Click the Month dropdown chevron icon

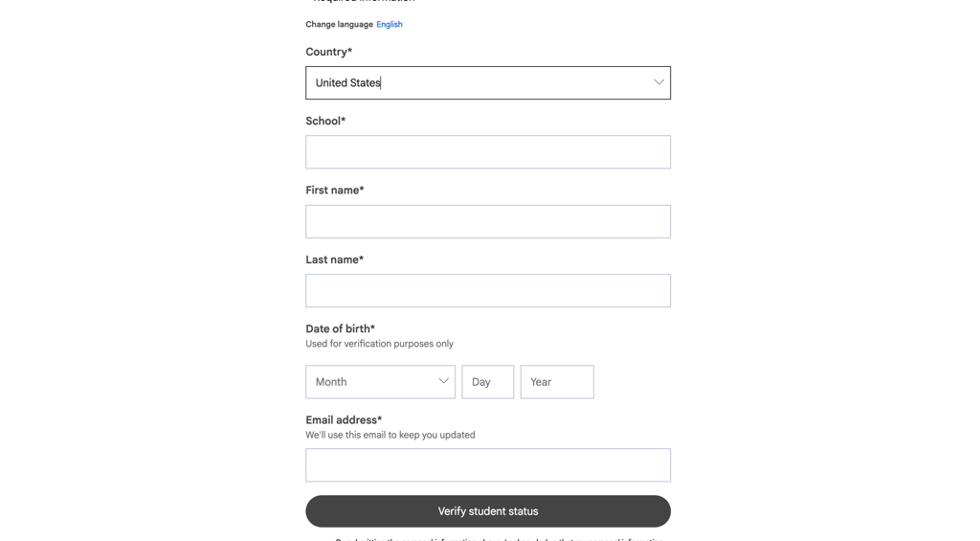point(443,381)
